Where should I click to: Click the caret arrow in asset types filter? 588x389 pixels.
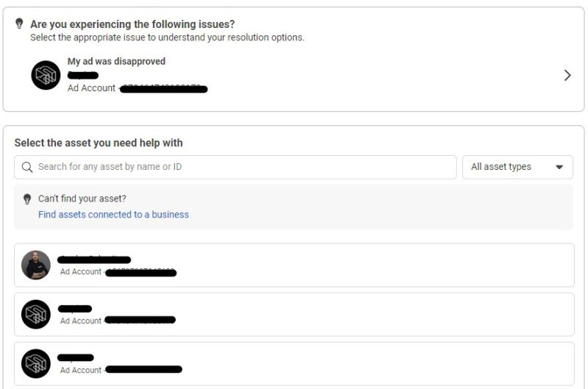pos(559,168)
